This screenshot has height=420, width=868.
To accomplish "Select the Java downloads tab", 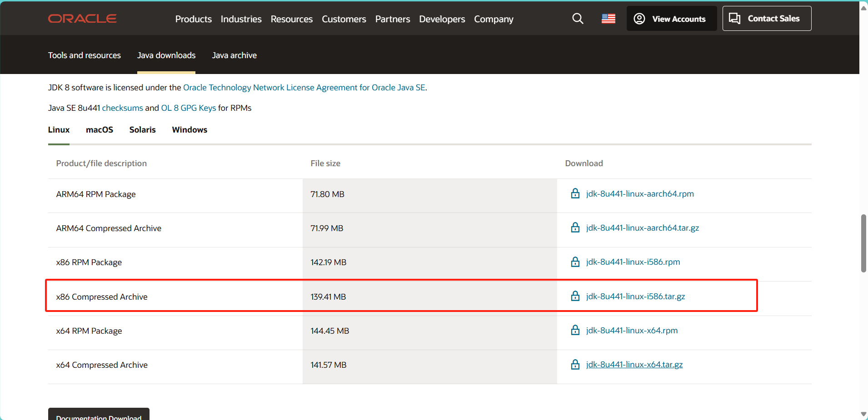I will pyautogui.click(x=166, y=55).
